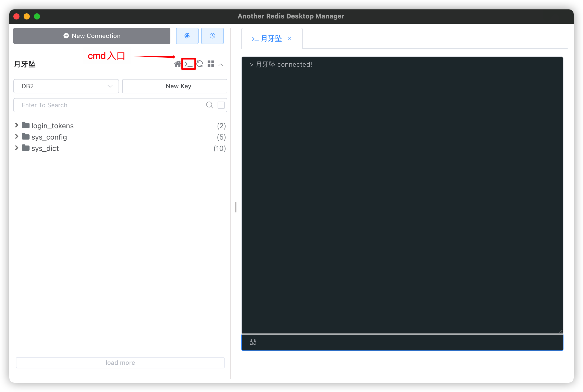This screenshot has height=392, width=583.
Task: Click the search magnifier icon
Action: coord(210,105)
